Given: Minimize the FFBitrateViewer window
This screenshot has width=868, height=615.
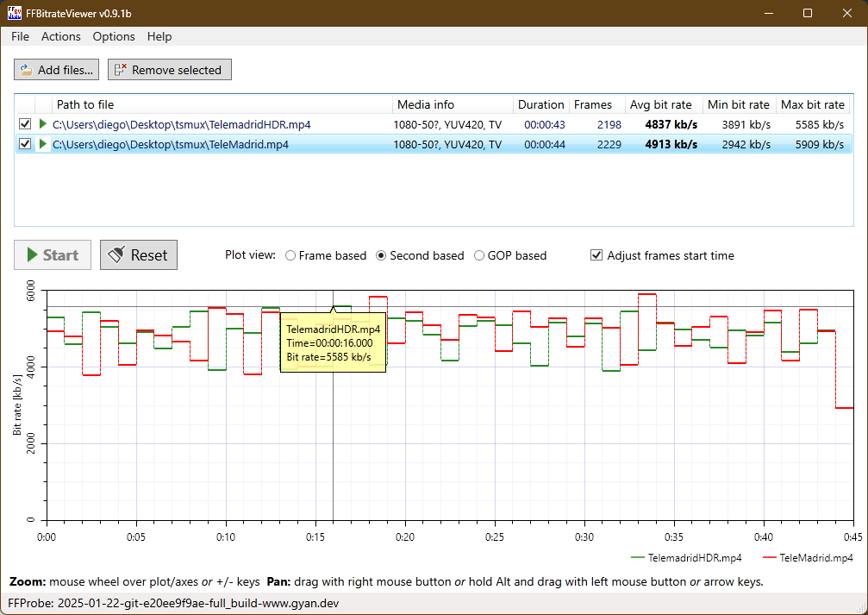Looking at the screenshot, I should click(x=768, y=13).
